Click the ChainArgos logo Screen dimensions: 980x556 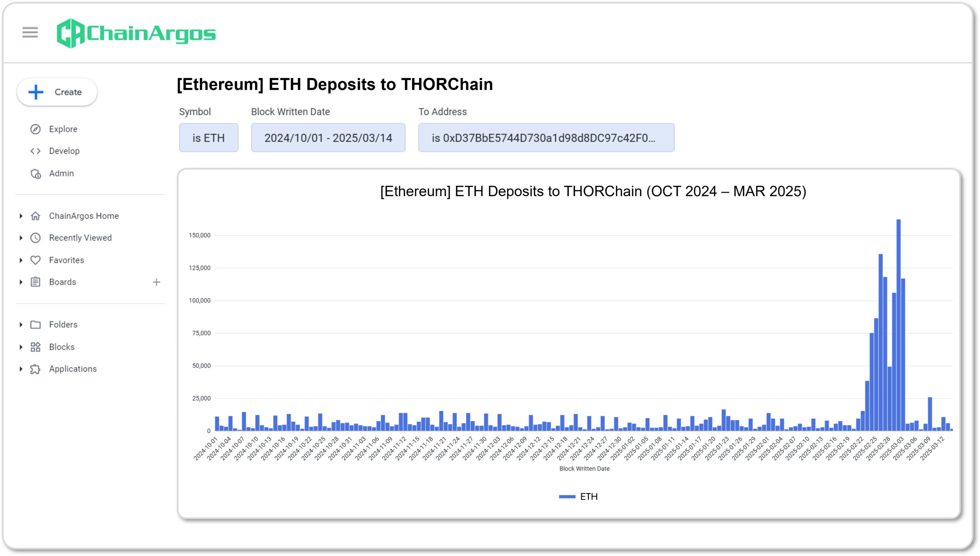pyautogui.click(x=136, y=33)
